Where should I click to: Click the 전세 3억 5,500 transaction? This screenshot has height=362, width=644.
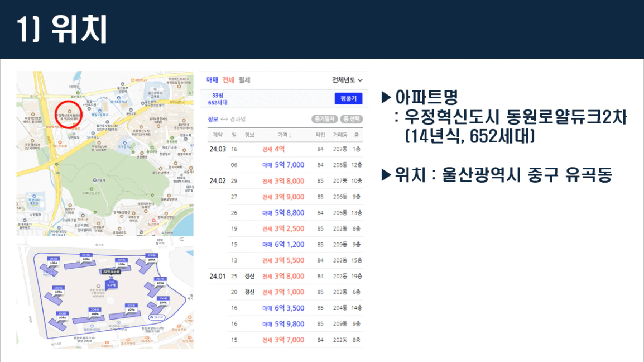click(x=296, y=260)
